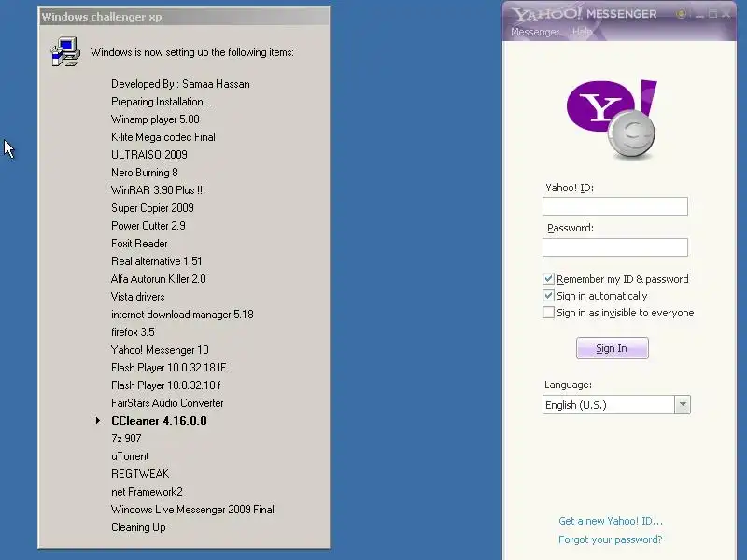The width and height of the screenshot is (747, 560).
Task: Open Get a new Yahoo! ID link
Action: coord(611,521)
